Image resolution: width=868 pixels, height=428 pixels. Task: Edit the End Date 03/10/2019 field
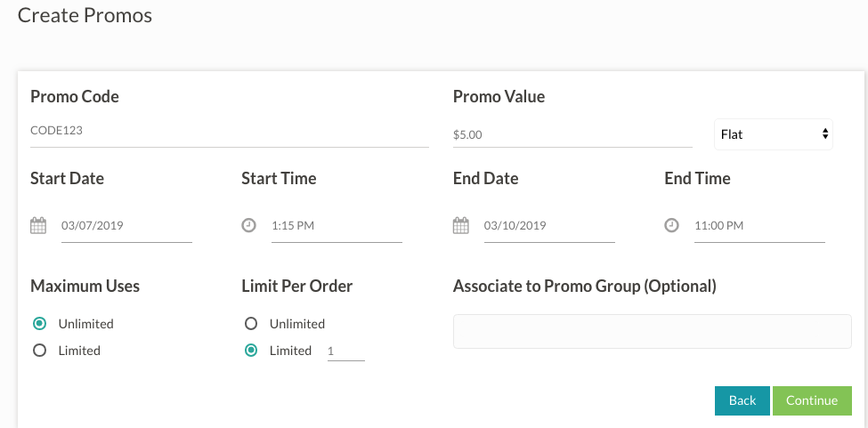[548, 226]
